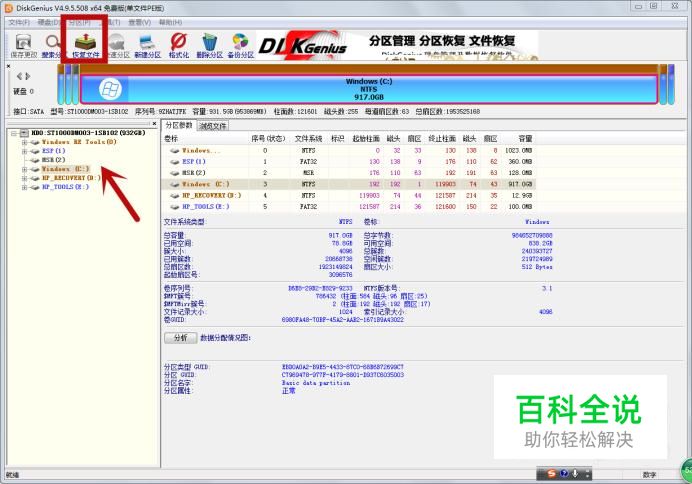
Task: Click the HD0 hard disk icon in tree
Action: pyautogui.click(x=25, y=133)
